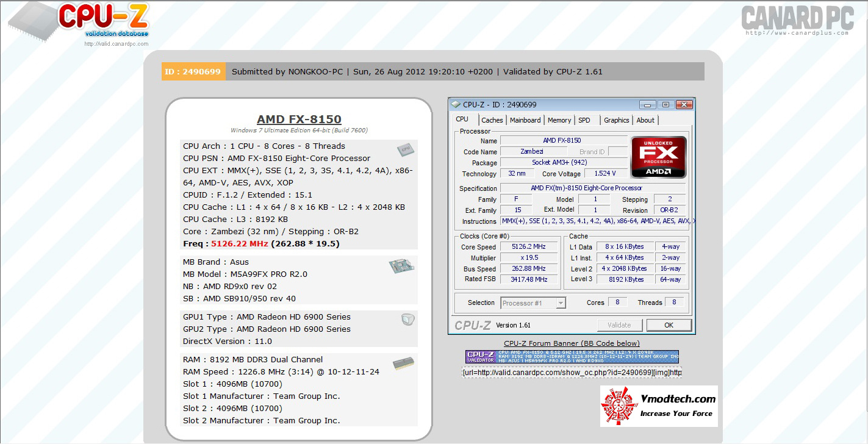Click the empty Brand ID field
Viewport: 868px width, 444px height.
click(x=618, y=151)
